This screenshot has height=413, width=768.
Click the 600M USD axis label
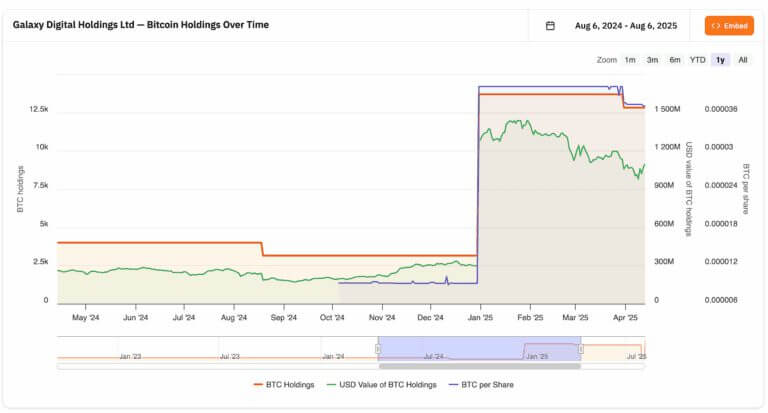[x=664, y=223]
